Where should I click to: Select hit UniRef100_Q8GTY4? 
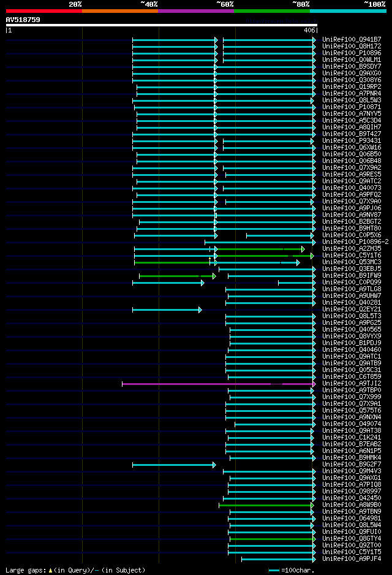(352, 539)
